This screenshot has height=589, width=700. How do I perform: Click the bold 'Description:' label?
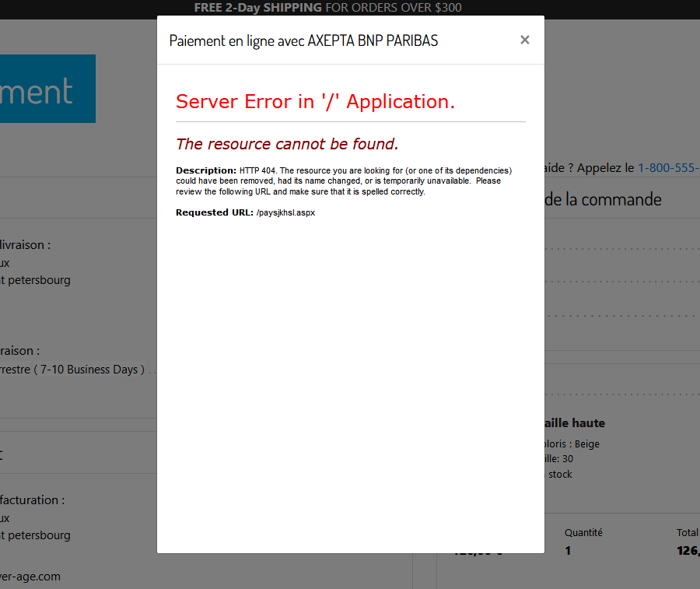pyautogui.click(x=205, y=170)
